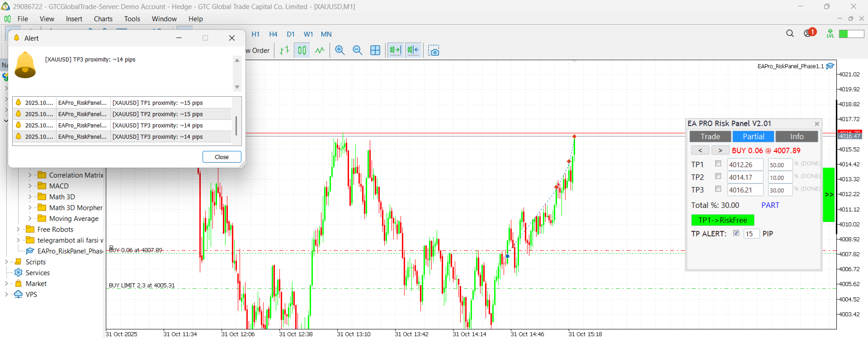Click the Services gear icon in Navigator
The height and width of the screenshot is (338, 868).
coord(19,272)
